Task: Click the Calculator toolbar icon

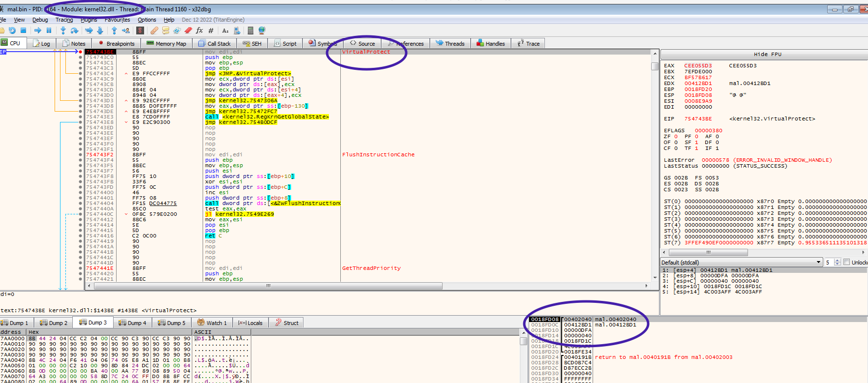Action: coord(251,30)
